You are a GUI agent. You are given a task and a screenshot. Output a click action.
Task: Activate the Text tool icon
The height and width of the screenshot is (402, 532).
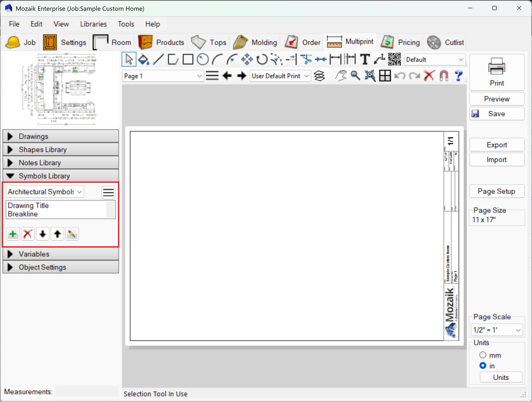[x=365, y=60]
